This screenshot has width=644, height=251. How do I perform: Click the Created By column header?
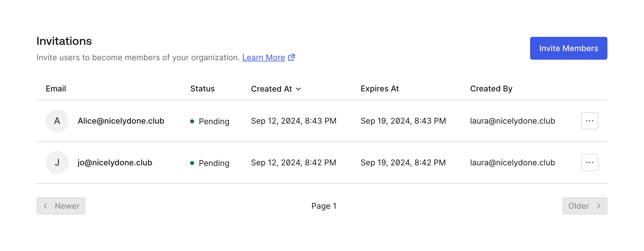pos(491,89)
